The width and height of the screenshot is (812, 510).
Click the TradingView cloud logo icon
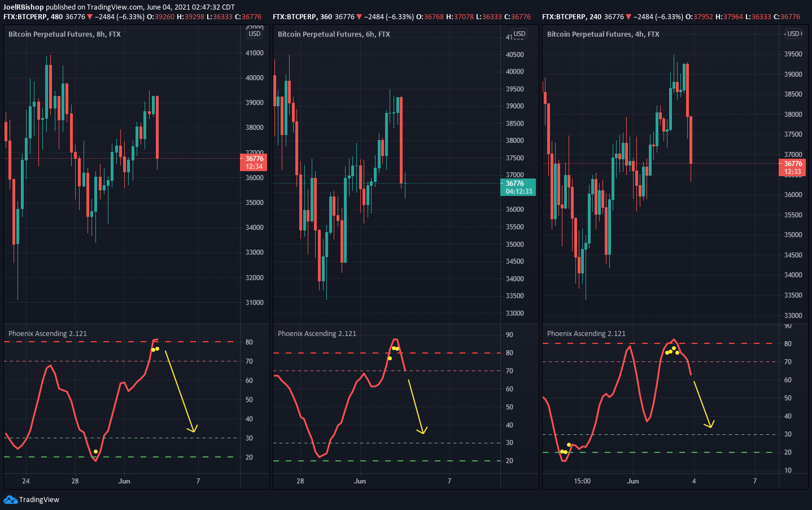tap(10, 500)
